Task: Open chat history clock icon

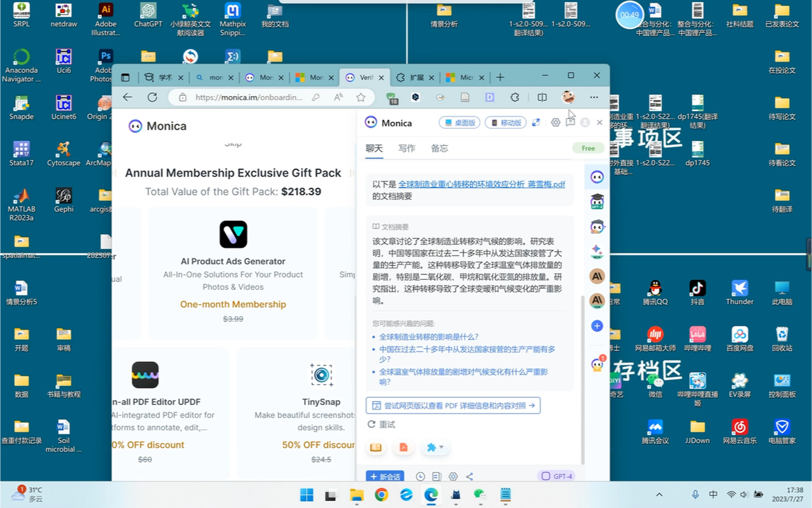Action: coord(420,476)
